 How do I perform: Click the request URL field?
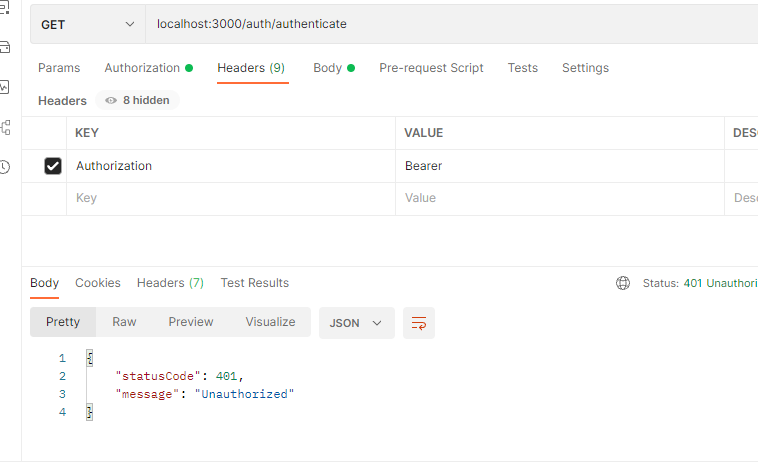[452, 24]
